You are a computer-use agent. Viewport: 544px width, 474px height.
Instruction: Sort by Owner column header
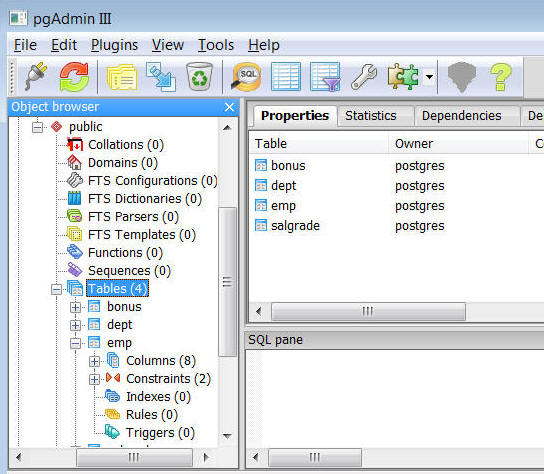pyautogui.click(x=460, y=144)
